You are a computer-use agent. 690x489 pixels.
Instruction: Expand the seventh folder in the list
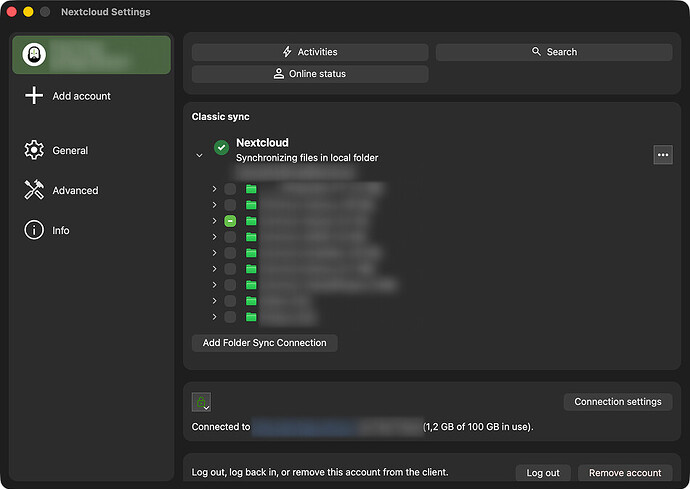(x=214, y=285)
